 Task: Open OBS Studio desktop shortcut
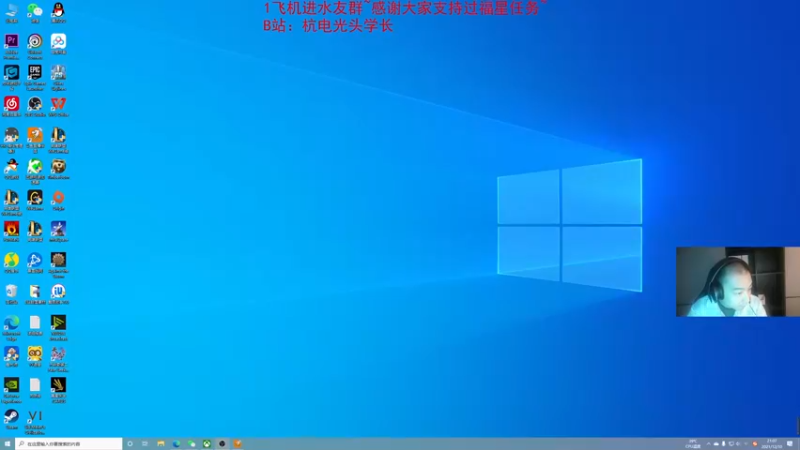tap(35, 104)
